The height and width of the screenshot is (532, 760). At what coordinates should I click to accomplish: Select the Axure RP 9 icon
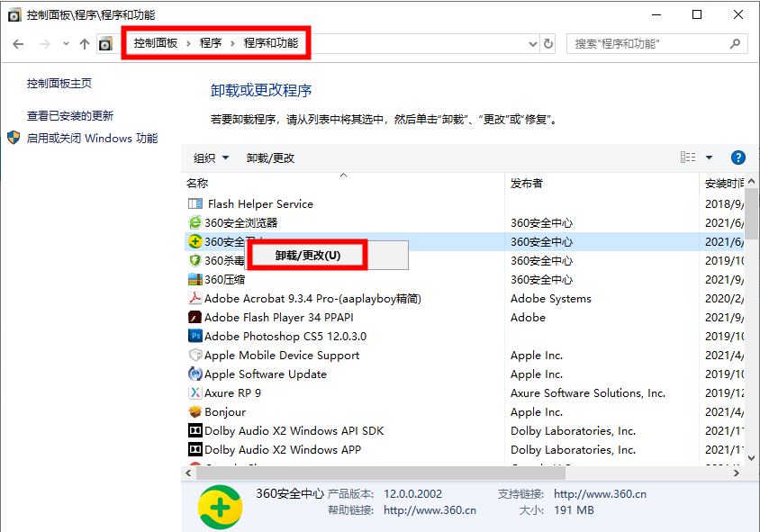coord(195,392)
